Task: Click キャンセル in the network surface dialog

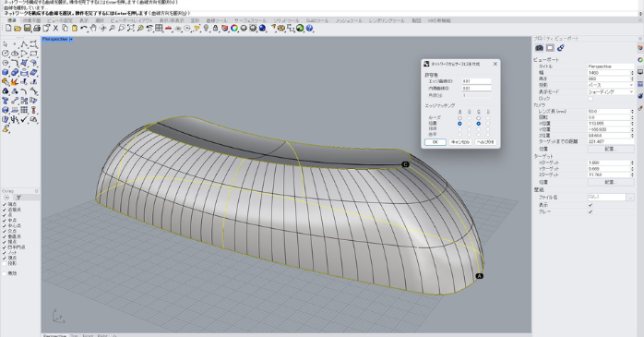Action: click(460, 142)
